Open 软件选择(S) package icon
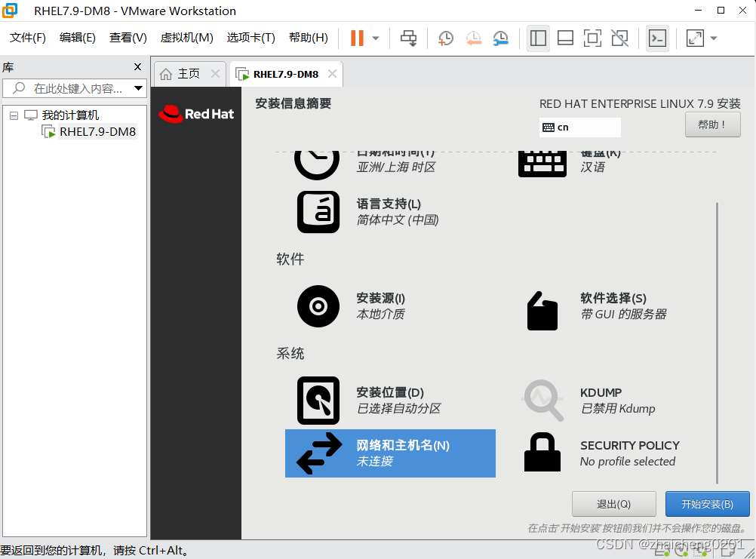Viewport: 756px width, 559px height. [x=542, y=311]
